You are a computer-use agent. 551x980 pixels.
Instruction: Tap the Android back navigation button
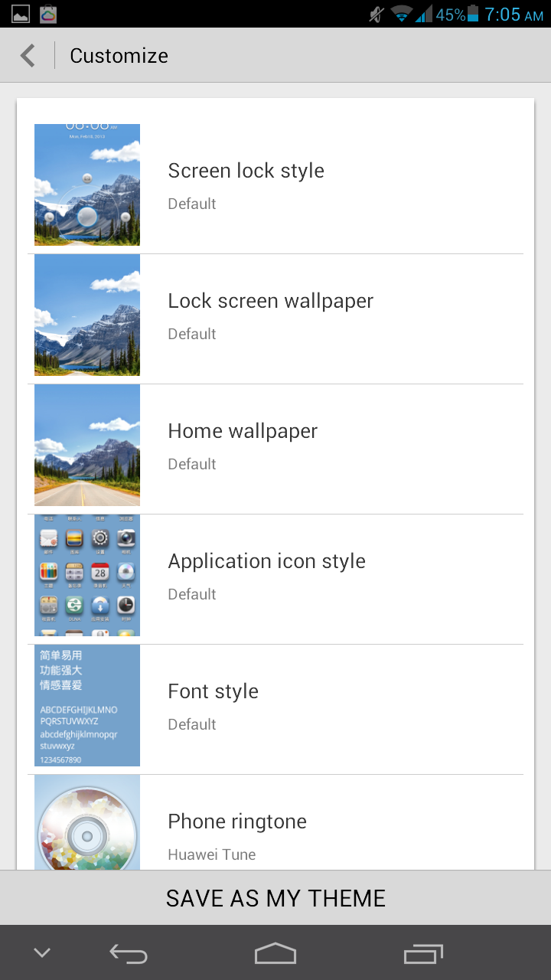coord(128,953)
